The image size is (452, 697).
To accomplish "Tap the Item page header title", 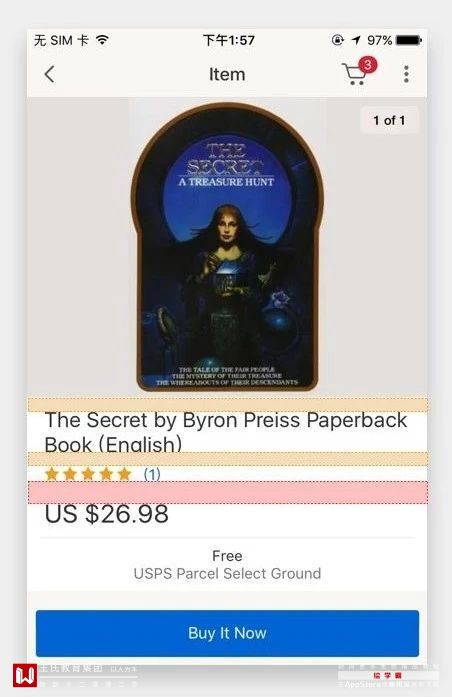I will [x=227, y=74].
